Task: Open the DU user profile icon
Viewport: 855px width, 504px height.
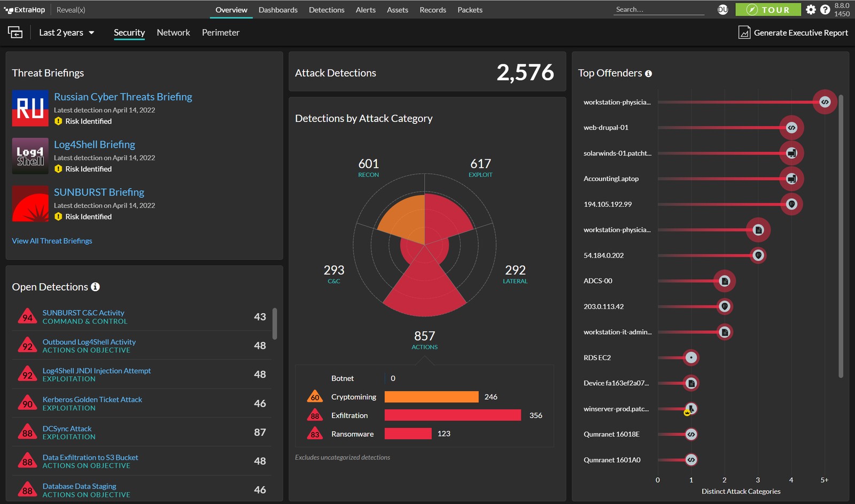Action: 722,10
